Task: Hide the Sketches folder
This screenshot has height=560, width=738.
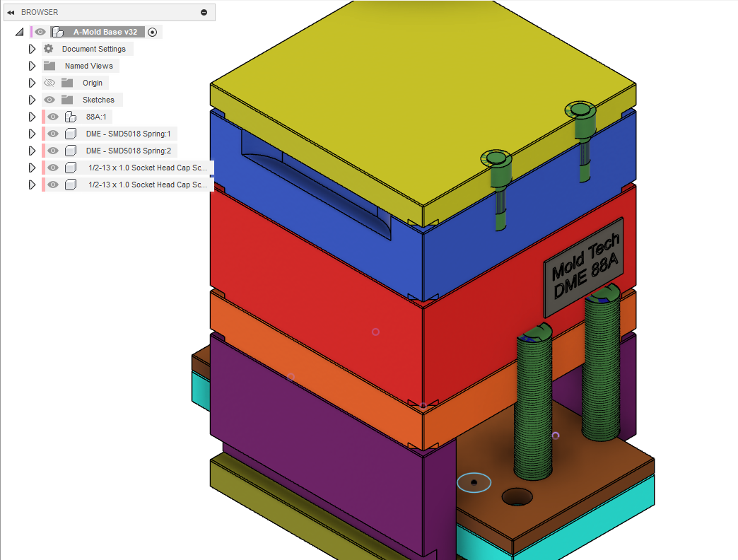Action: coord(49,100)
